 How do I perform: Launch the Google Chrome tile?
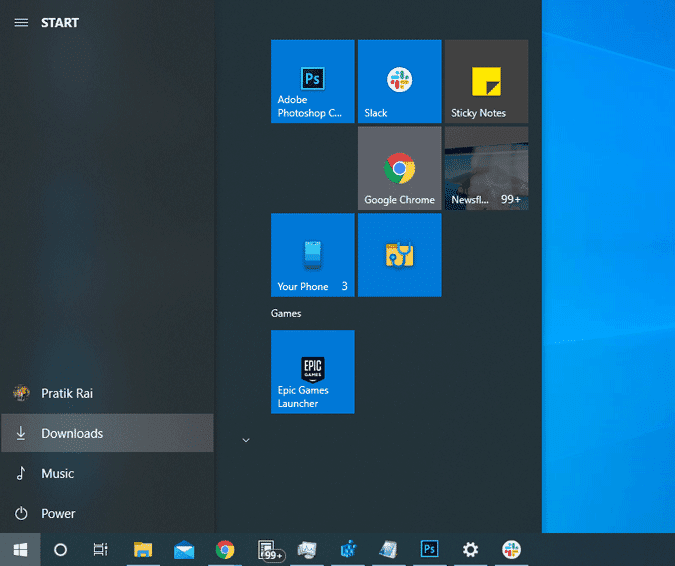click(x=399, y=168)
